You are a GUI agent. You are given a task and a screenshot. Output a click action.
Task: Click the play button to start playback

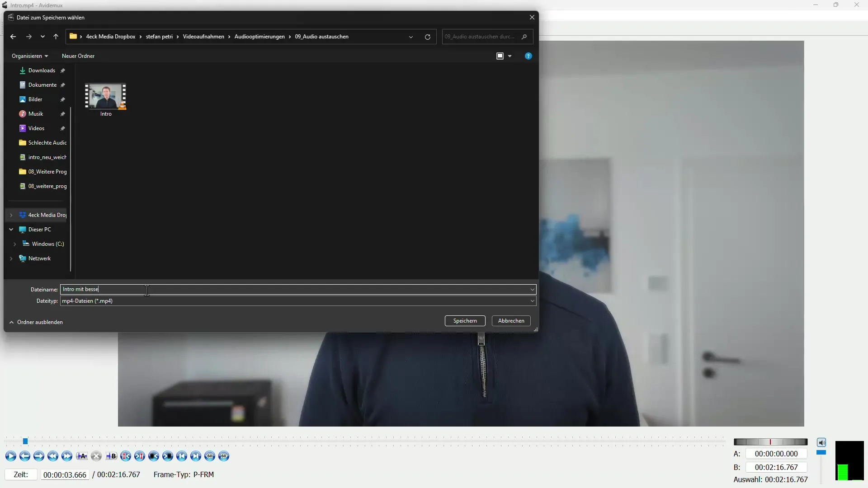coord(10,456)
